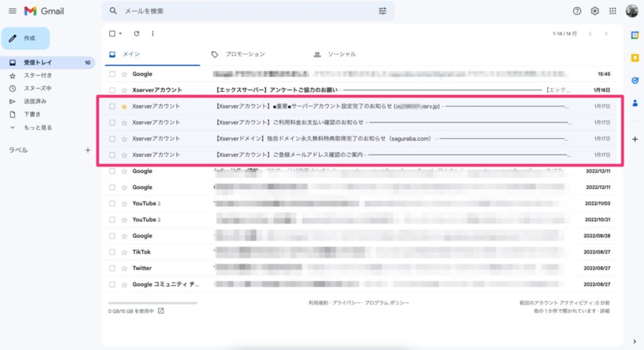The width and height of the screenshot is (644, 350).
Task: Open the サーバーアカウント設定完了のお知らせ email
Action: pyautogui.click(x=360, y=106)
